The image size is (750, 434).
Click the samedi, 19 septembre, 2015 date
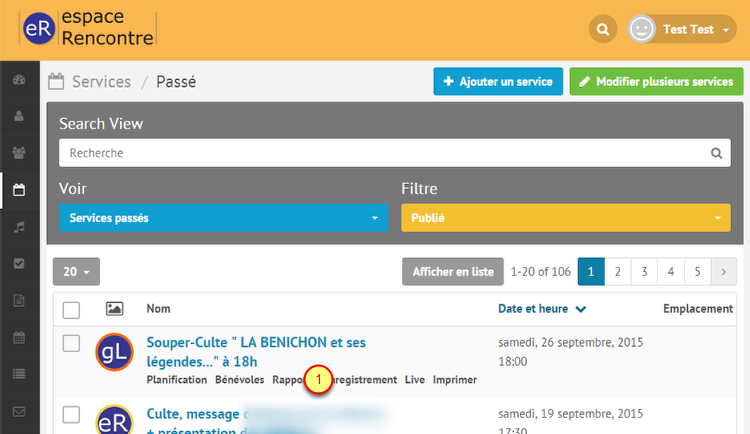point(571,413)
